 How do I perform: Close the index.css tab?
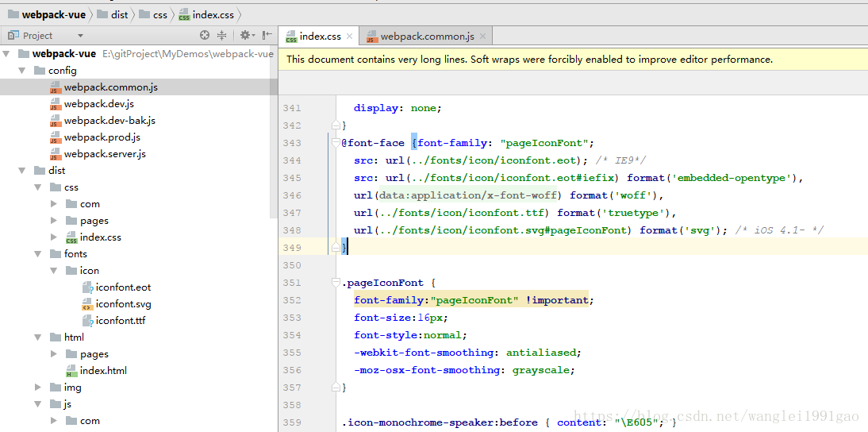(x=349, y=37)
